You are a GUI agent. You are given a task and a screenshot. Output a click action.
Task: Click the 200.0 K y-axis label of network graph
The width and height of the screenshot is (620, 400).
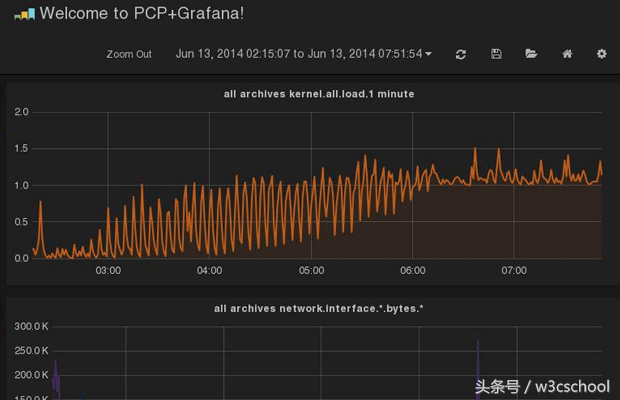click(31, 375)
